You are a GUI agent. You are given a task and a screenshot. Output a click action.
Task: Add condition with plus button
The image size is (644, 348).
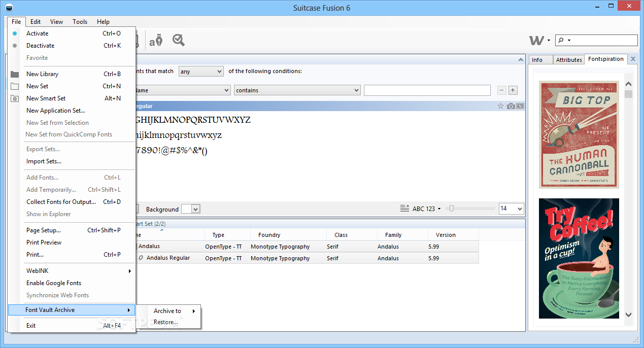(x=513, y=90)
